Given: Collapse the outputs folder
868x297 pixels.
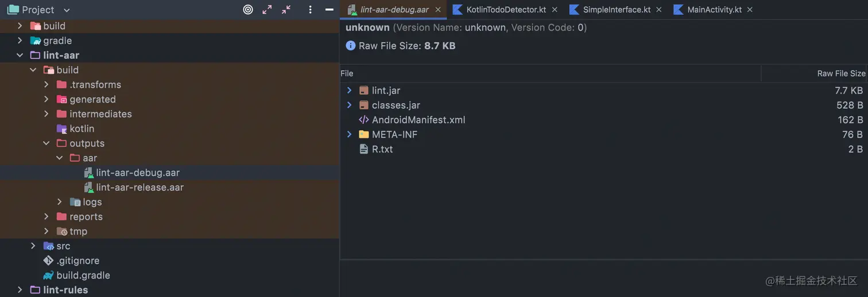Looking at the screenshot, I should (46, 143).
